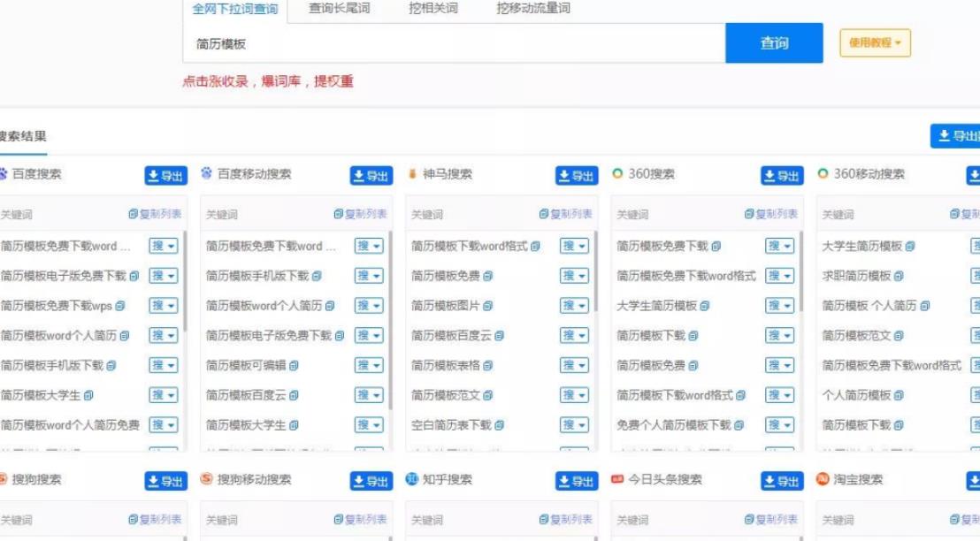This screenshot has height=541, width=980.
Task: Export the 搜狗搜索 results
Action: [165, 481]
